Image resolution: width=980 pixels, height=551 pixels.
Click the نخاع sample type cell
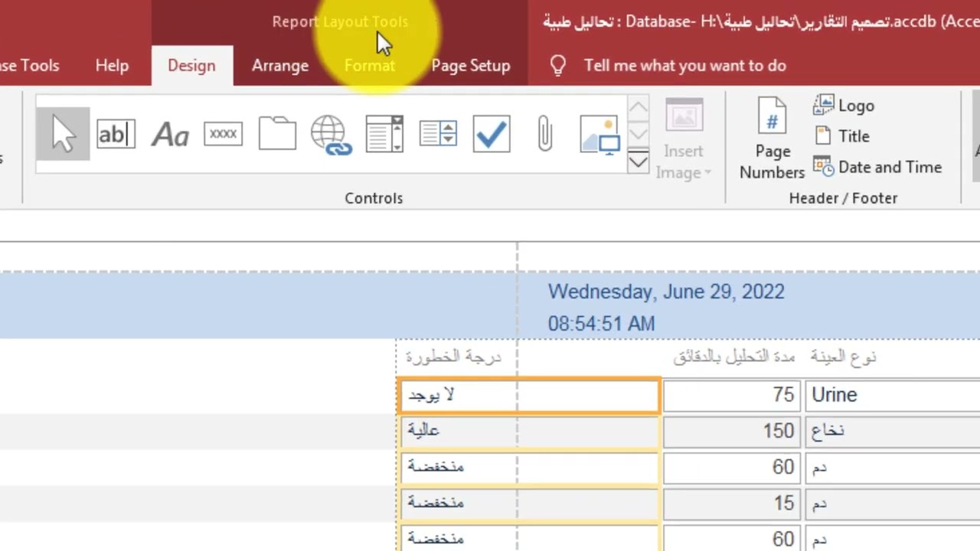893,431
